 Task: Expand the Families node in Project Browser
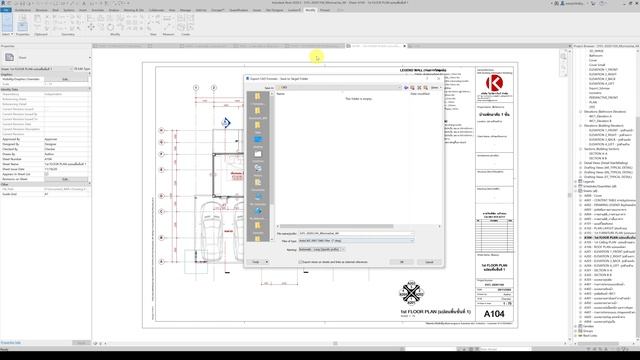(576, 327)
